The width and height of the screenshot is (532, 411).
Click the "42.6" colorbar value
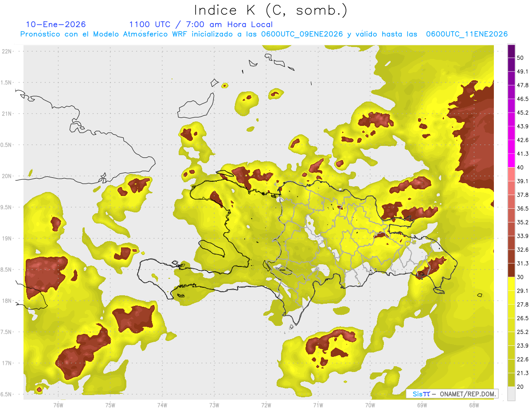[523, 140]
